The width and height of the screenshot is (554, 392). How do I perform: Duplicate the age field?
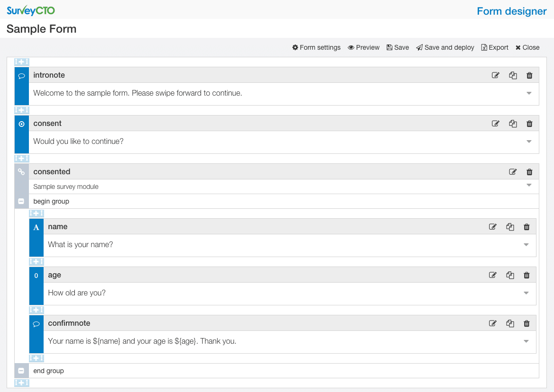510,275
